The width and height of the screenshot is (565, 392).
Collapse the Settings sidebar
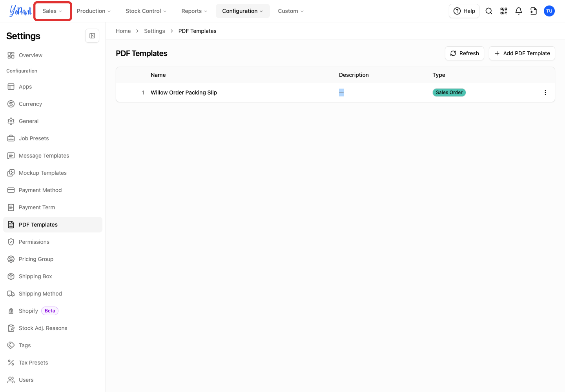(x=92, y=36)
